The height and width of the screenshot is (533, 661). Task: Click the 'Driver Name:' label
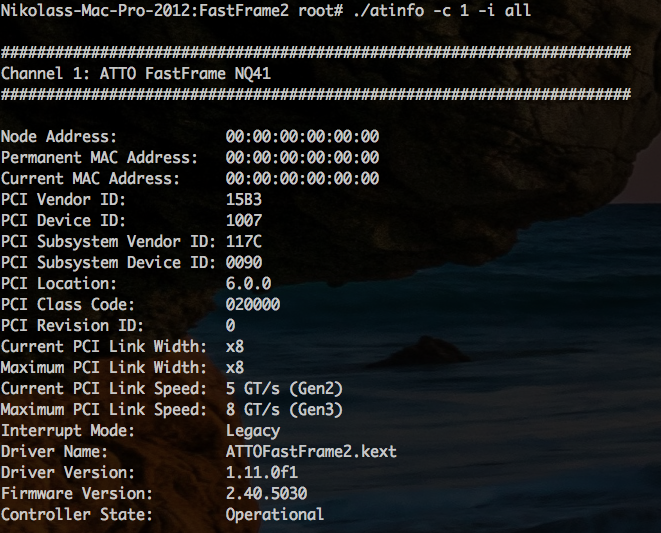pyautogui.click(x=54, y=452)
